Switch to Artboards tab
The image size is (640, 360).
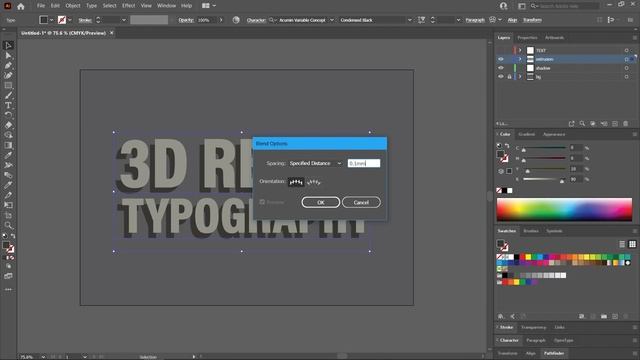[x=554, y=38]
